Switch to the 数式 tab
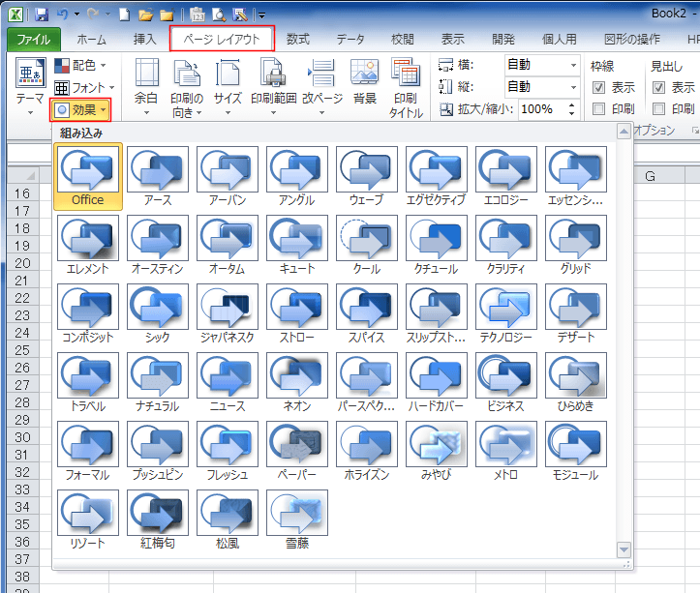Viewport: 700px width, 593px height. tap(297, 40)
